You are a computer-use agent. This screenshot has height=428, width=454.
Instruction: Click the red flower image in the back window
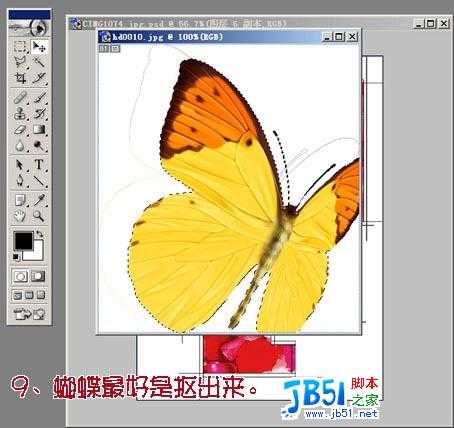coord(249,354)
